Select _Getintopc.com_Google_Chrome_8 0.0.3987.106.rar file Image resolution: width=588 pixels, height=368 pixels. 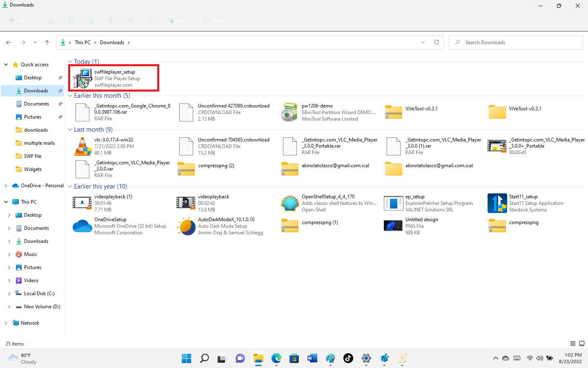[x=122, y=112]
